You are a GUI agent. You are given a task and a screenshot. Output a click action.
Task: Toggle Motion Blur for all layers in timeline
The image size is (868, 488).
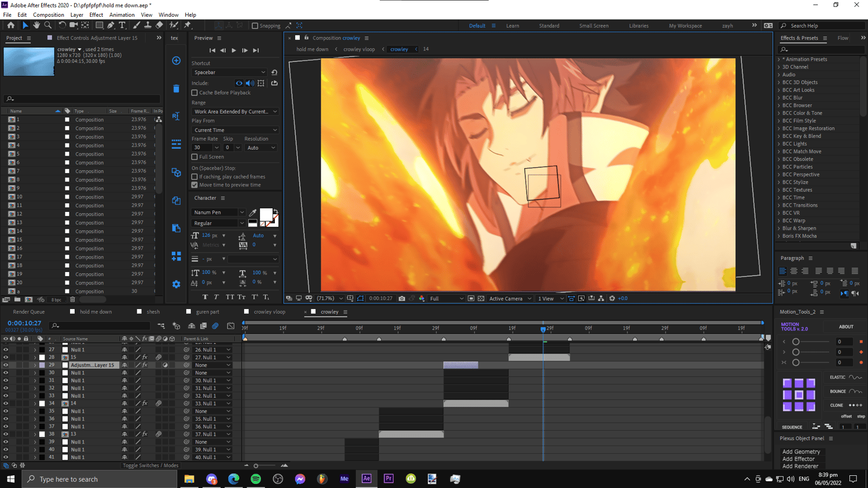[x=215, y=326]
